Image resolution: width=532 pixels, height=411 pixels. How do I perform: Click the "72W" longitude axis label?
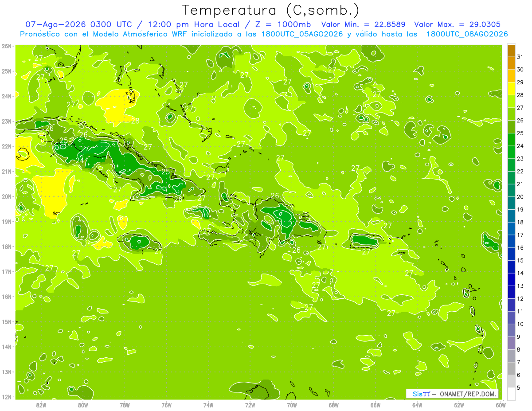click(250, 405)
